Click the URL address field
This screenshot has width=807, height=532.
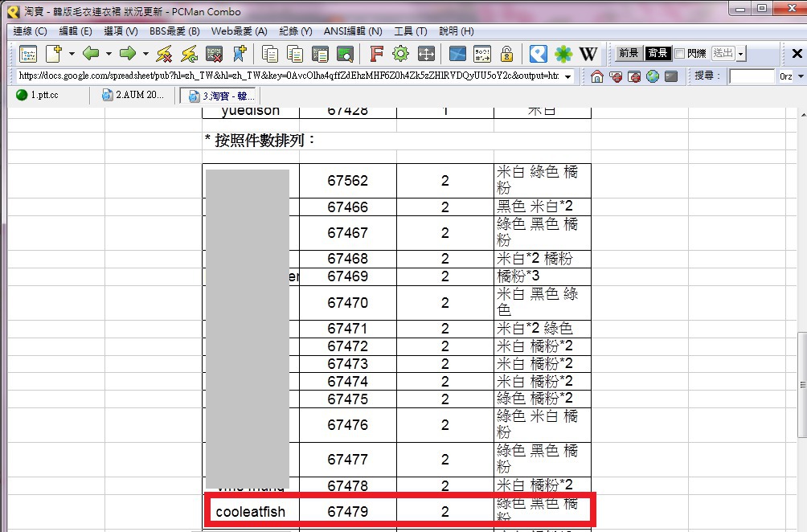289,76
